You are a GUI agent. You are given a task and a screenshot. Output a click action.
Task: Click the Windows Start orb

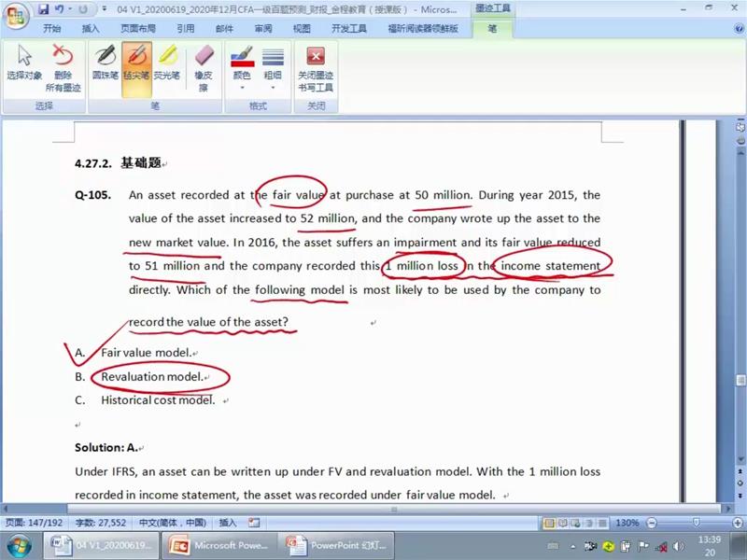[x=19, y=546]
